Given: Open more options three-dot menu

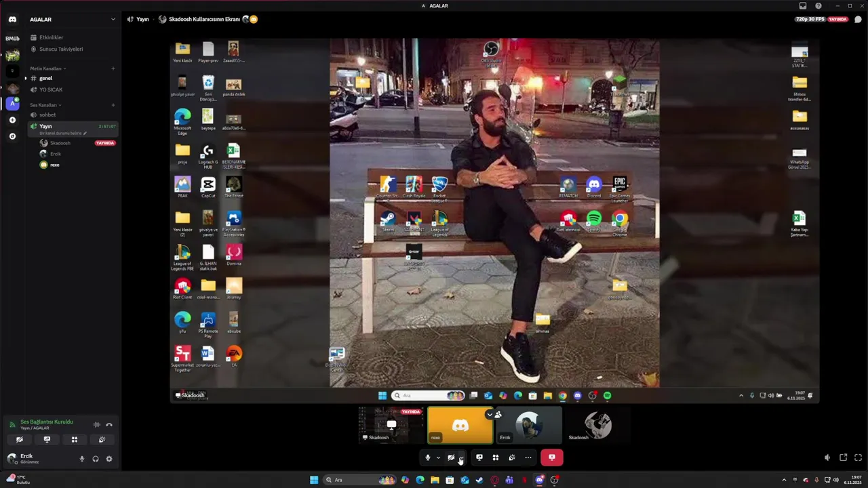Looking at the screenshot, I should 528,457.
